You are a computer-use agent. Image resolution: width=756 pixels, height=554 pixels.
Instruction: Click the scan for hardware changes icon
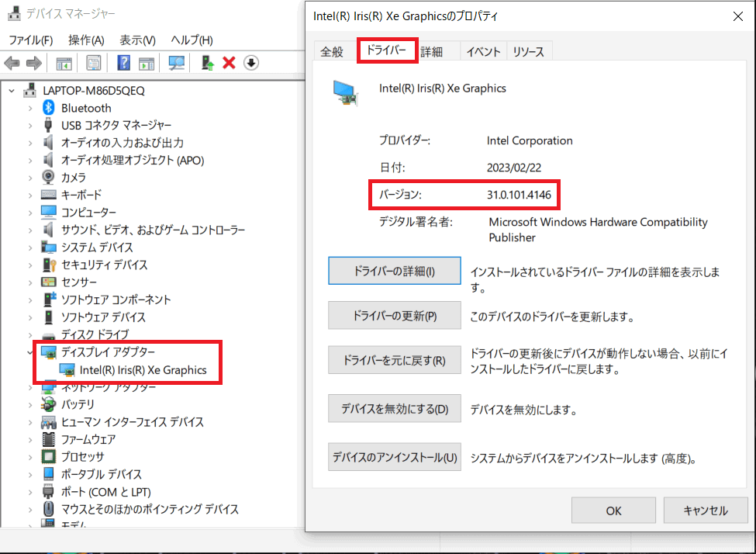[178, 63]
